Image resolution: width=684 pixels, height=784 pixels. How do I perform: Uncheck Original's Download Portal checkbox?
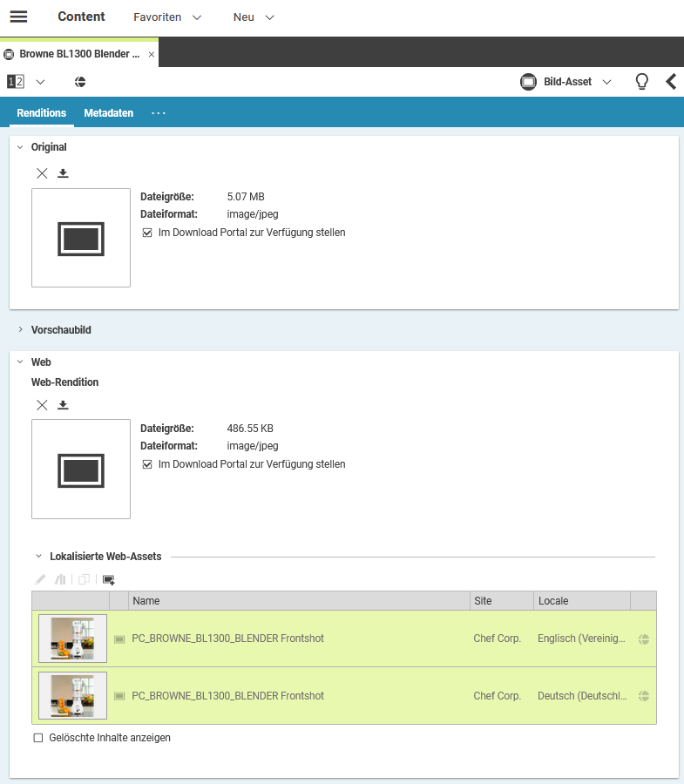tap(147, 233)
